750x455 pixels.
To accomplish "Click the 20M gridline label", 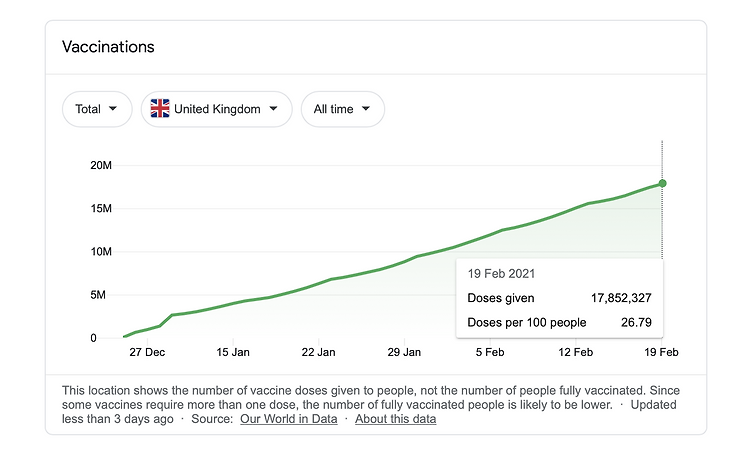I will coord(101,166).
